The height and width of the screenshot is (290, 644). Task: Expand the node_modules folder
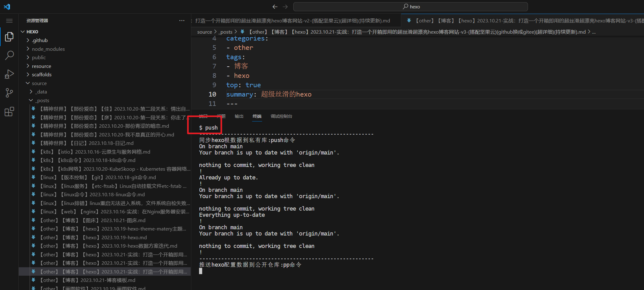pos(105,49)
